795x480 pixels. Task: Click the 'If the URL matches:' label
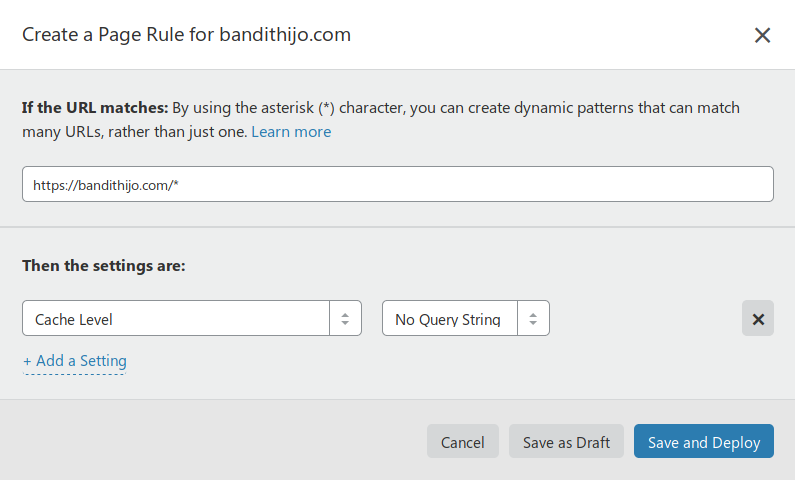pyautogui.click(x=95, y=108)
